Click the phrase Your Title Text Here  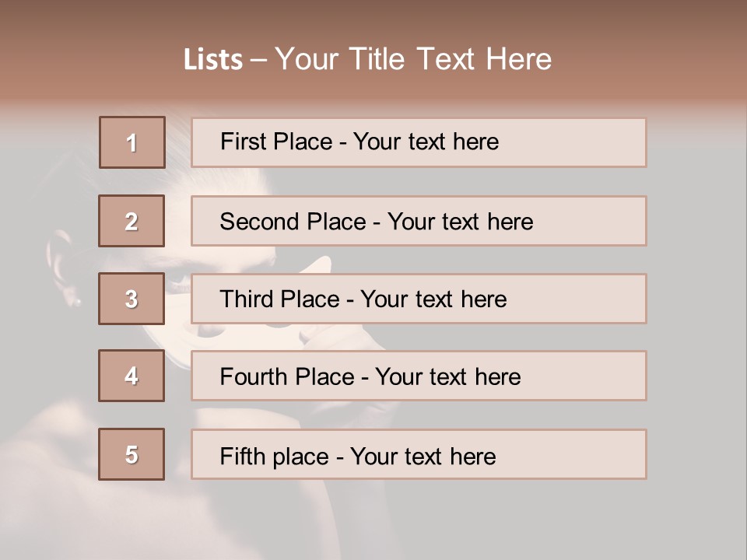point(413,60)
